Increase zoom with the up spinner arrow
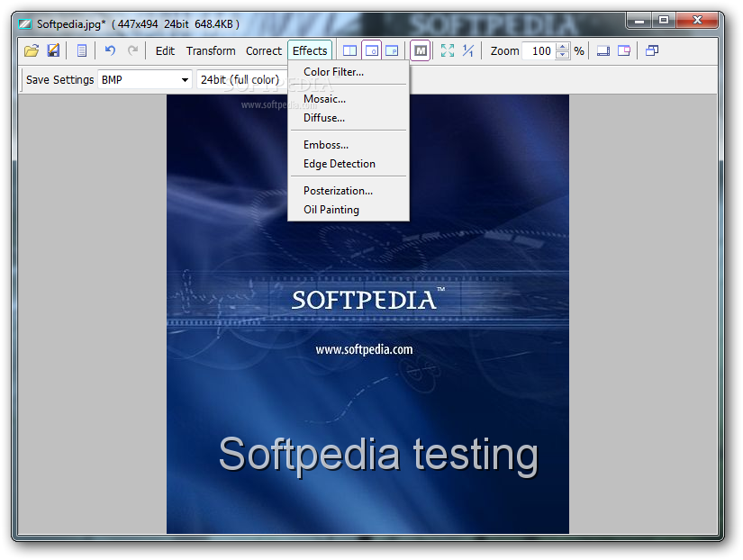The image size is (743, 560). tap(563, 47)
